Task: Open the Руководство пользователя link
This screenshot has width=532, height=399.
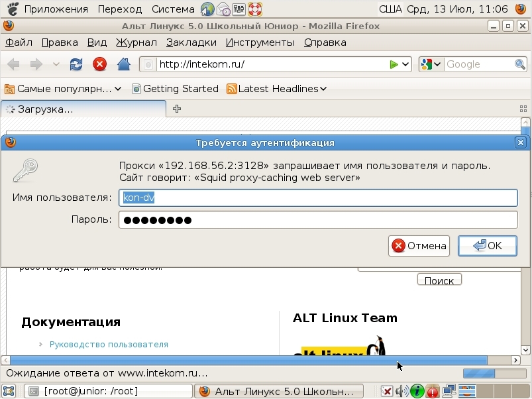Action: (x=109, y=345)
